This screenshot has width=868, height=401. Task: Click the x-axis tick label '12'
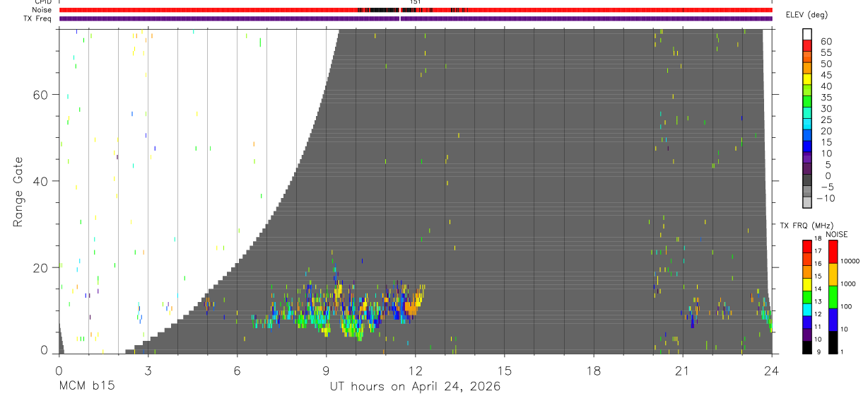(415, 370)
